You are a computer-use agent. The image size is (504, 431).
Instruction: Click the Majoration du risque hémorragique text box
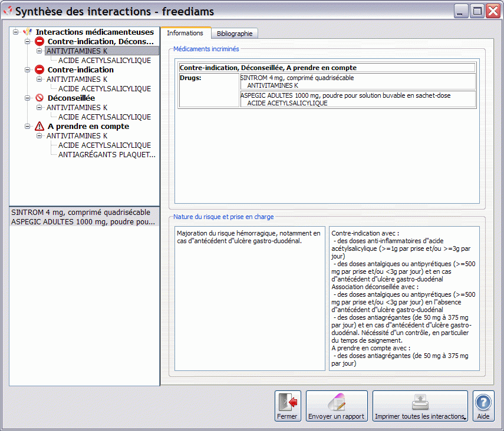click(x=250, y=299)
